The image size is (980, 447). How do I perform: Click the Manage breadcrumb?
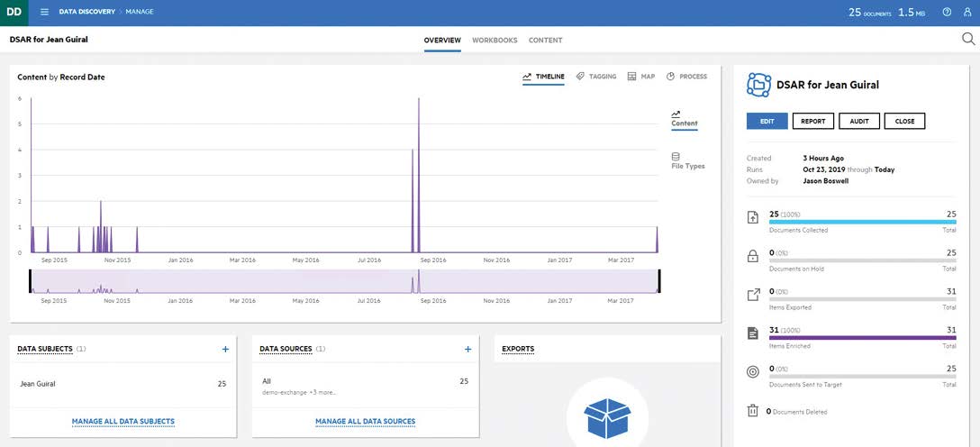coord(140,12)
